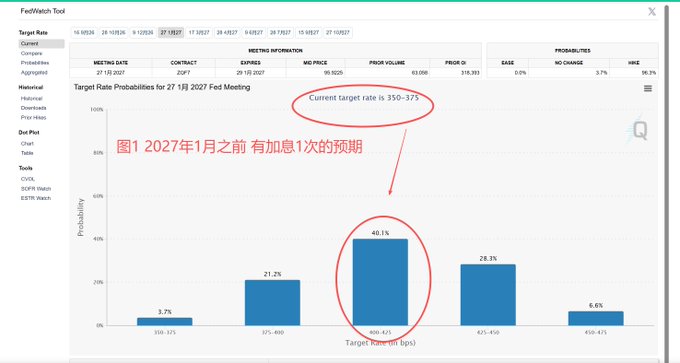This screenshot has width=680, height=363.
Task: Select the 27 10月27 meeting tab
Action: pyautogui.click(x=338, y=33)
